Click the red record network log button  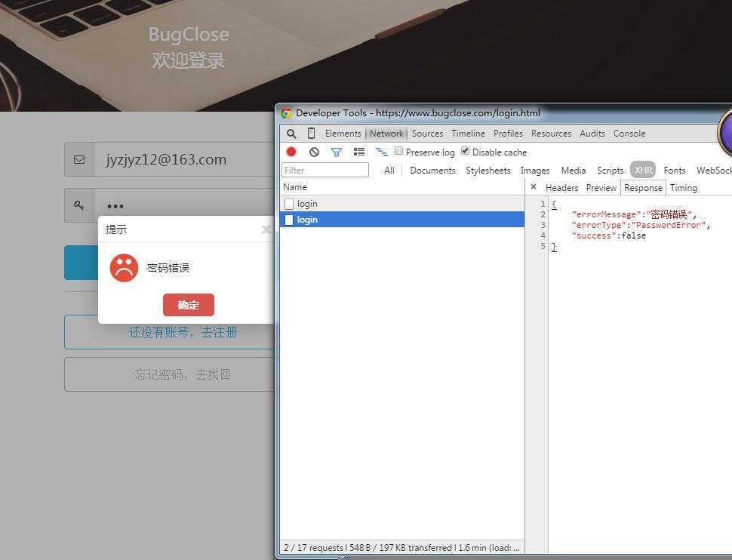click(x=291, y=152)
